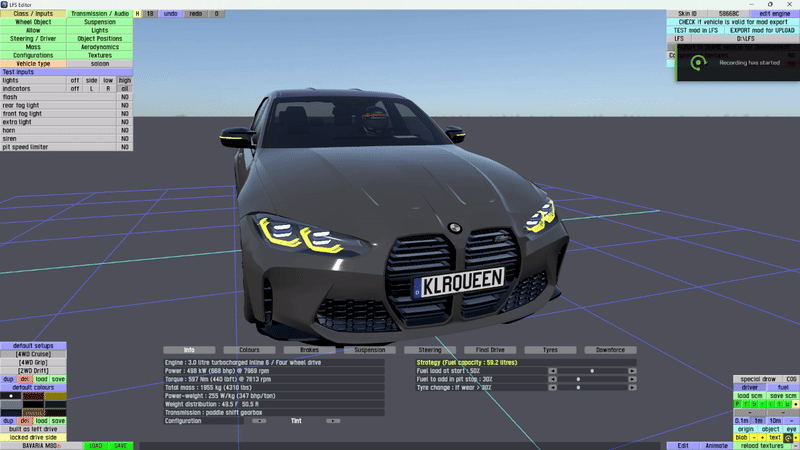Viewport: 800px width, 450px height.
Task: Set lights to 'low'
Action: 108,80
